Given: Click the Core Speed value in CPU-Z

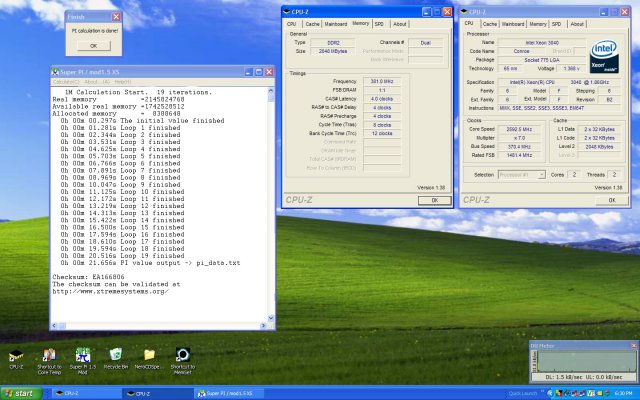Looking at the screenshot, I should pyautogui.click(x=519, y=129).
